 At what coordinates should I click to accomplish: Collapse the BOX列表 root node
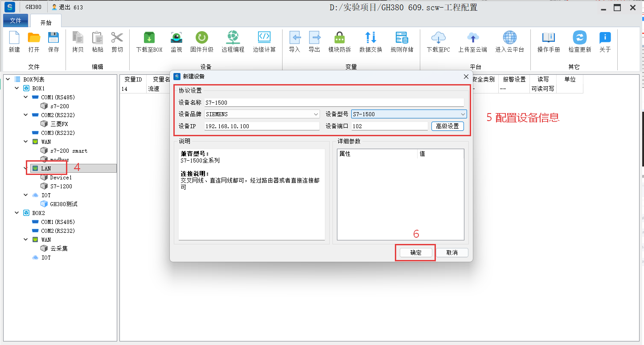coord(8,79)
